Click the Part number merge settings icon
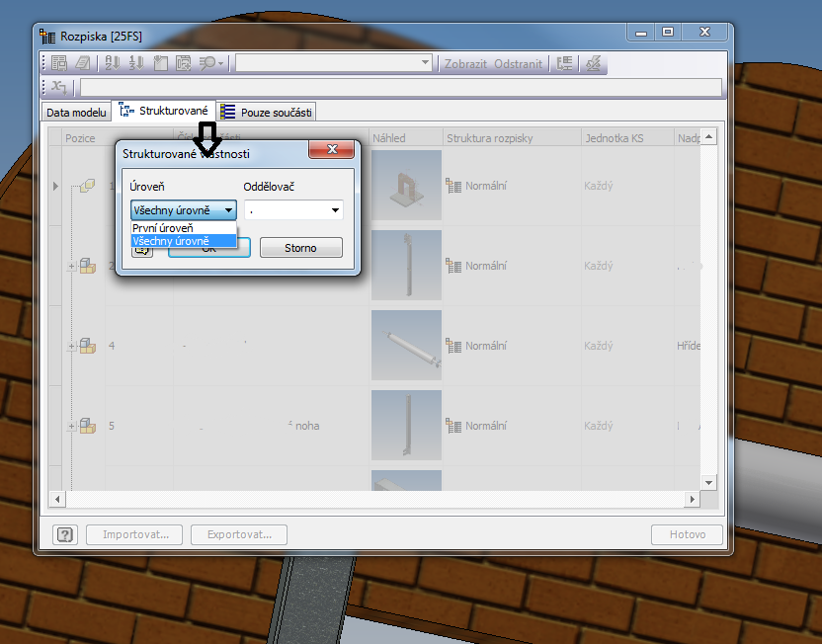Screen dimensions: 822x644 click(x=564, y=63)
